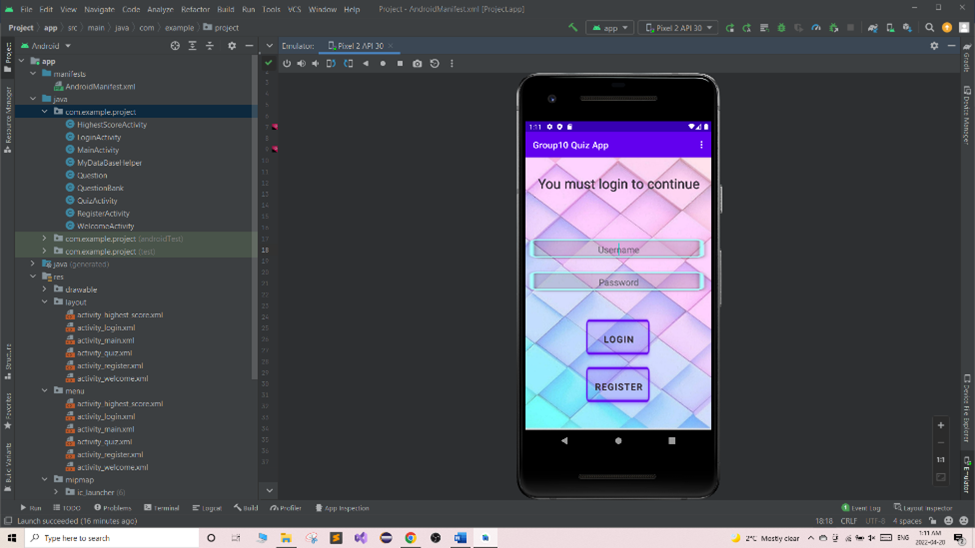Screen dimensions: 975x548
Task: Open the Refactor menu
Action: point(195,9)
